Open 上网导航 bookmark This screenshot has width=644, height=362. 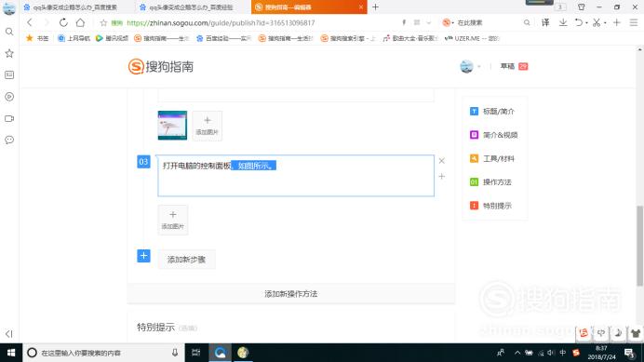[74, 38]
